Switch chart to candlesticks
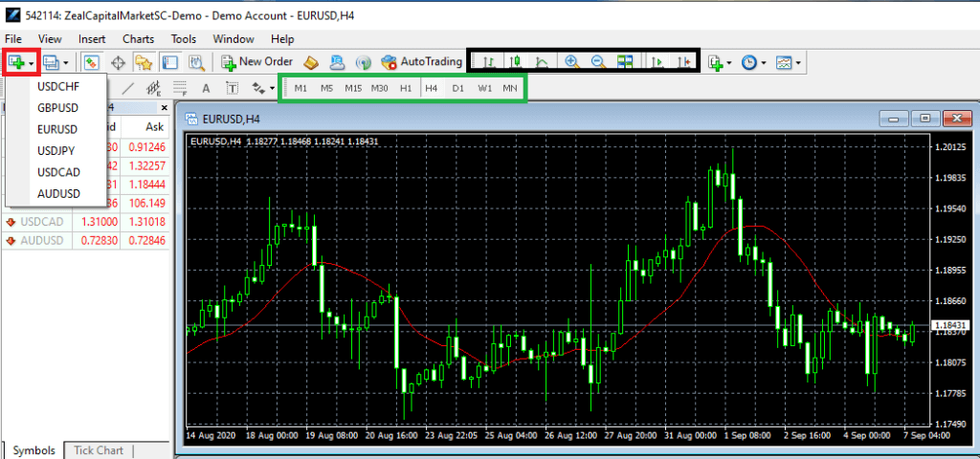 click(x=515, y=62)
